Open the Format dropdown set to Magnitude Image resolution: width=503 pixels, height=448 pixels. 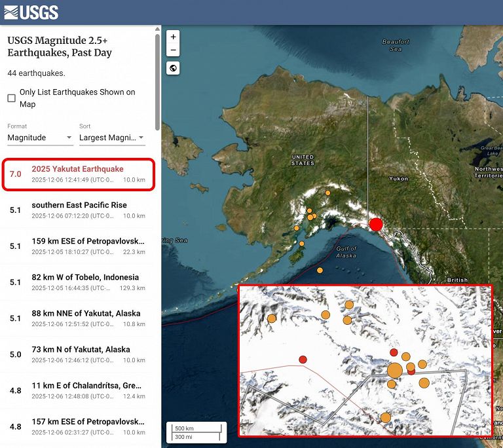coord(40,138)
